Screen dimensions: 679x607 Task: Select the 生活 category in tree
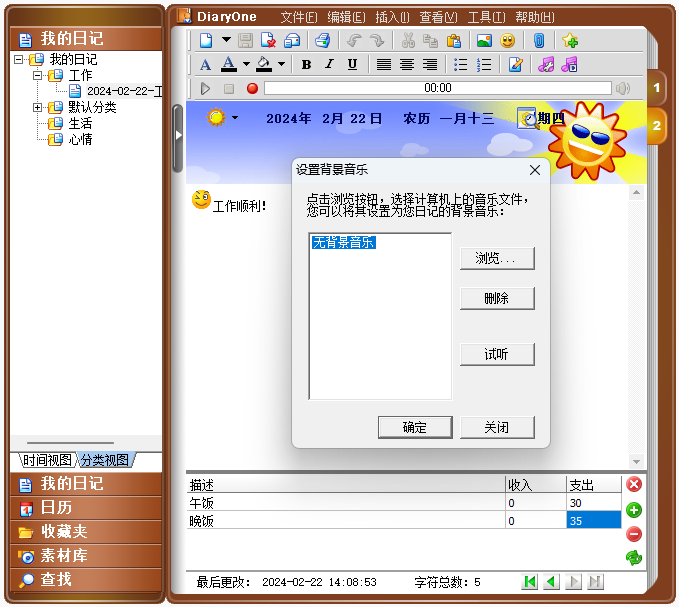point(80,123)
